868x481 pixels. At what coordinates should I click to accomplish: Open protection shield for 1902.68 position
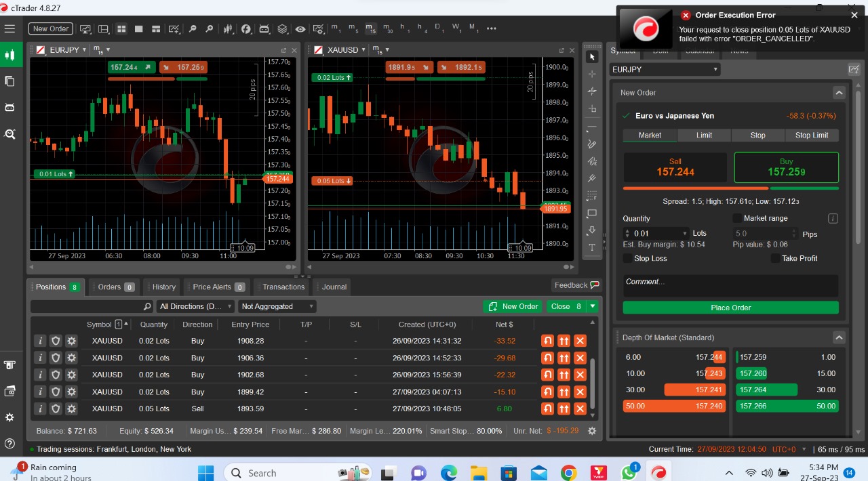tap(56, 375)
